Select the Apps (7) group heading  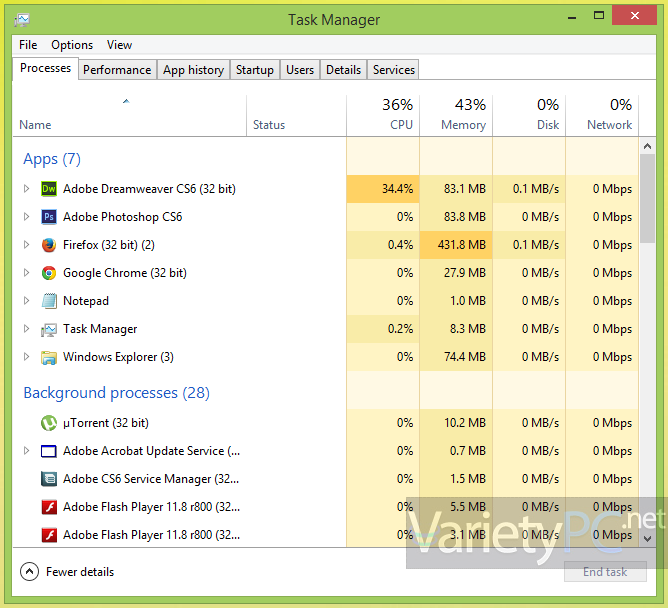52,159
